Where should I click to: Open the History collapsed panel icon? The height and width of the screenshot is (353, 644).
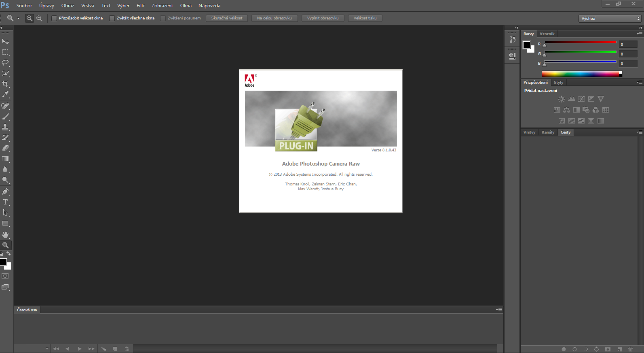512,40
